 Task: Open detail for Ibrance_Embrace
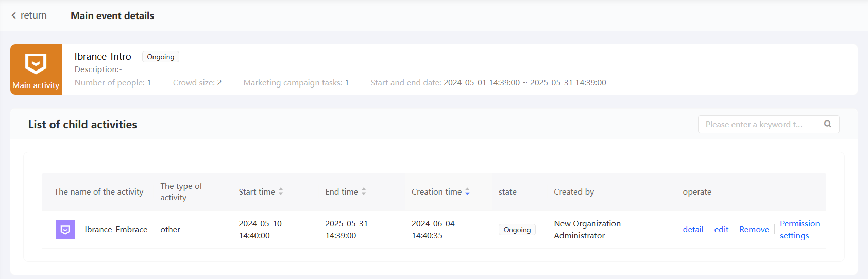click(x=693, y=230)
